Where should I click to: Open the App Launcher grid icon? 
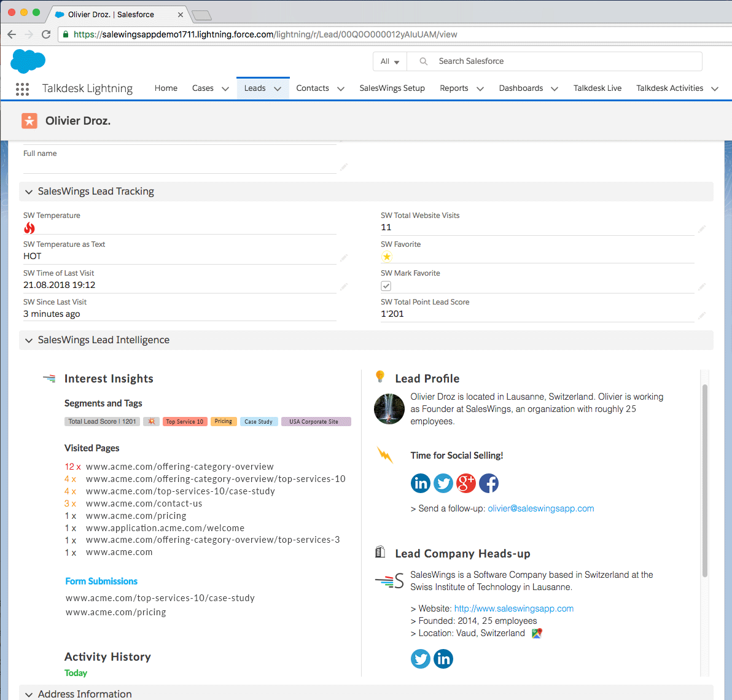[x=22, y=88]
